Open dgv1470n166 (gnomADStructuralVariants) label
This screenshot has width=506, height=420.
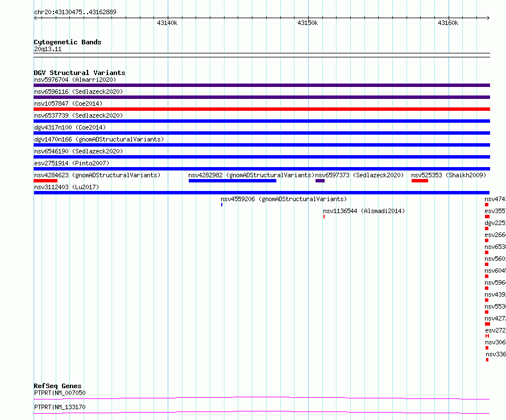pyautogui.click(x=99, y=139)
